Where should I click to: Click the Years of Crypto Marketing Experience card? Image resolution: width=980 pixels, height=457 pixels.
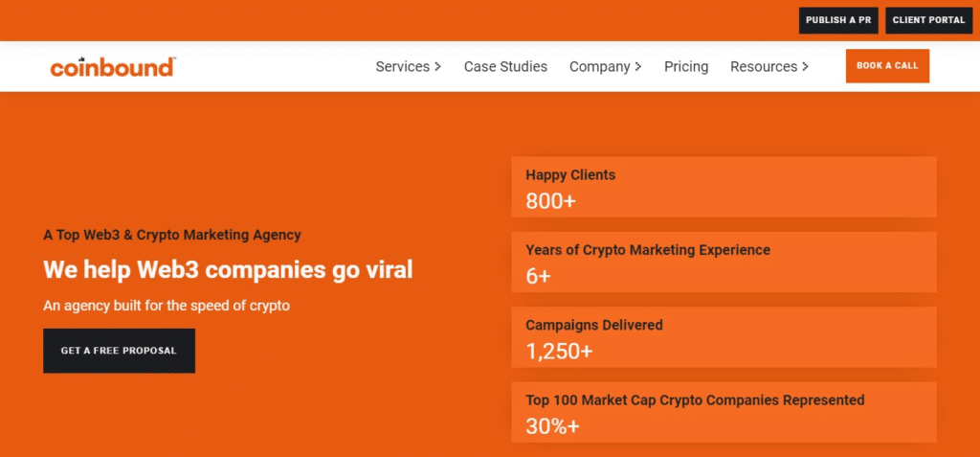tap(724, 263)
